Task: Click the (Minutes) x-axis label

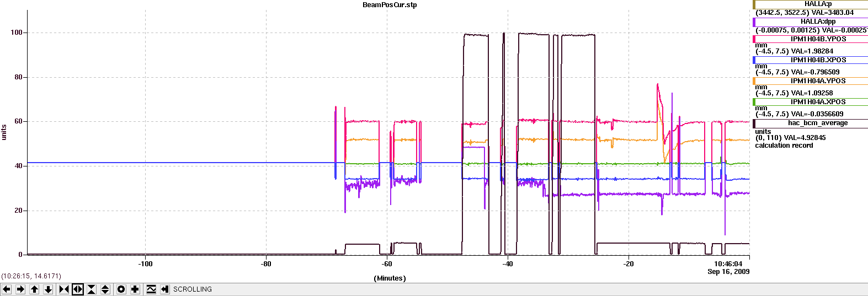Action: click(390, 278)
